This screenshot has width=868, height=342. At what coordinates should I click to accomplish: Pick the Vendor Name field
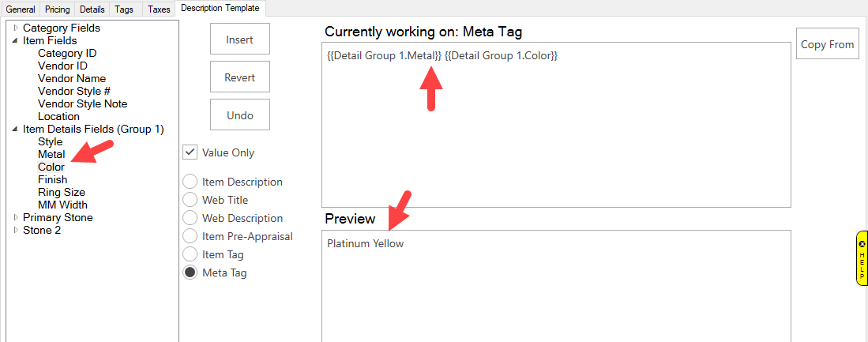[72, 78]
